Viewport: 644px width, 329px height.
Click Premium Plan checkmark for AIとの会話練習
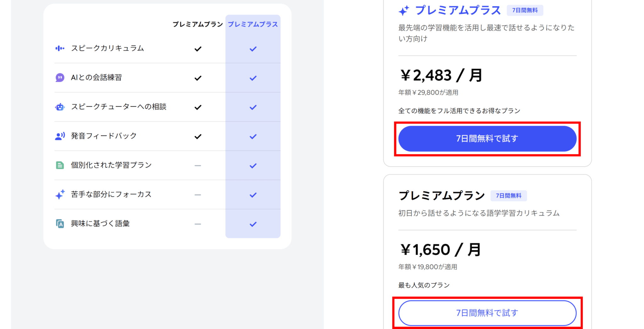[198, 78]
